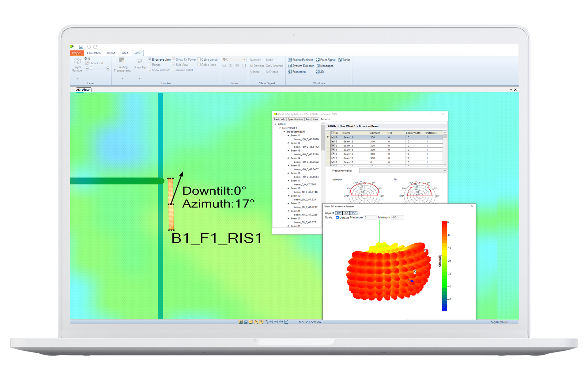588x380 pixels.
Task: Toggle the Default scale checkbox
Action: pos(337,218)
